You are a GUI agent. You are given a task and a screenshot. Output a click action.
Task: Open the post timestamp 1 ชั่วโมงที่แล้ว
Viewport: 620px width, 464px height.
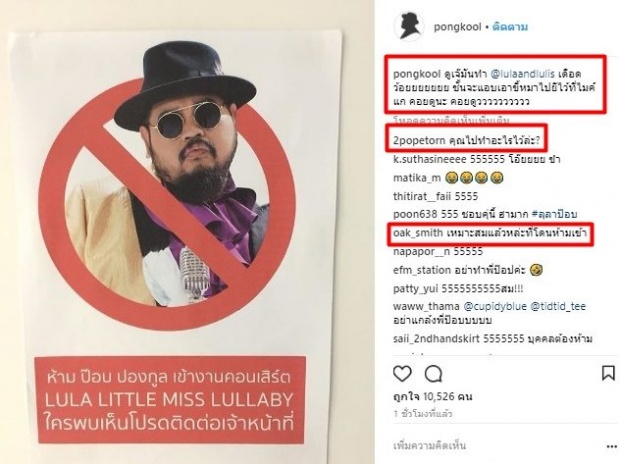coord(423,414)
